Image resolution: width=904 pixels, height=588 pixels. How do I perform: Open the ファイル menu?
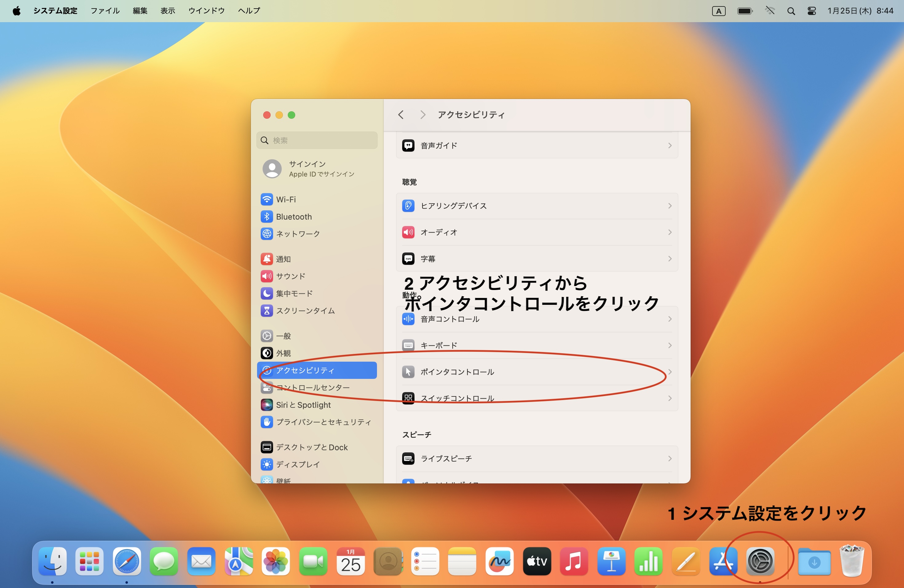(105, 11)
